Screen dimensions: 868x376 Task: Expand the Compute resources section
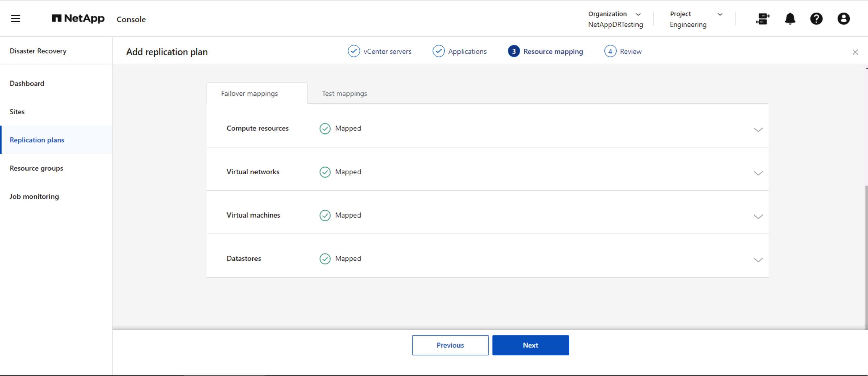tap(758, 130)
